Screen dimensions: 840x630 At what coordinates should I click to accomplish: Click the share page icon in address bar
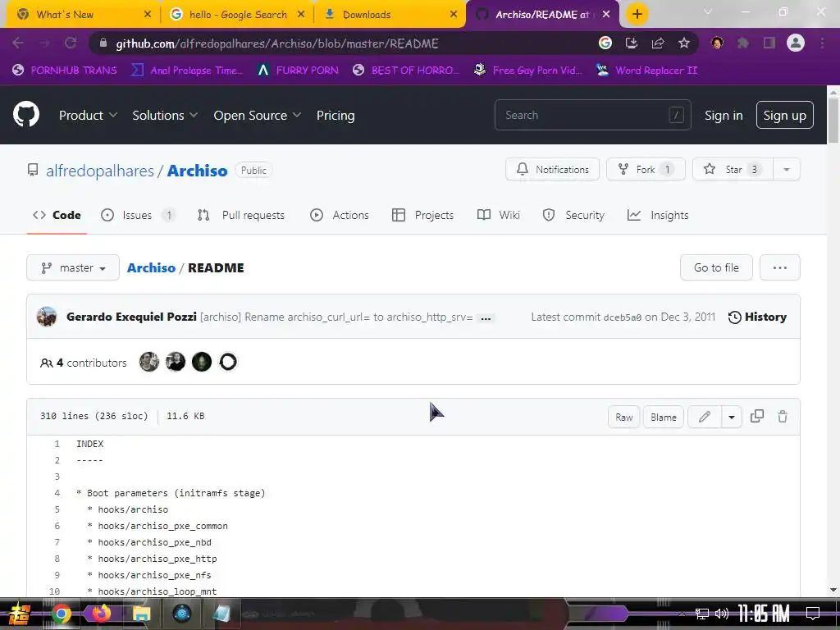658,43
